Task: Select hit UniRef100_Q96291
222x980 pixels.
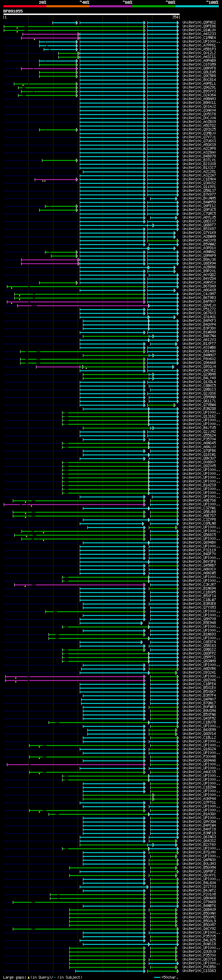Action: [x=199, y=88]
